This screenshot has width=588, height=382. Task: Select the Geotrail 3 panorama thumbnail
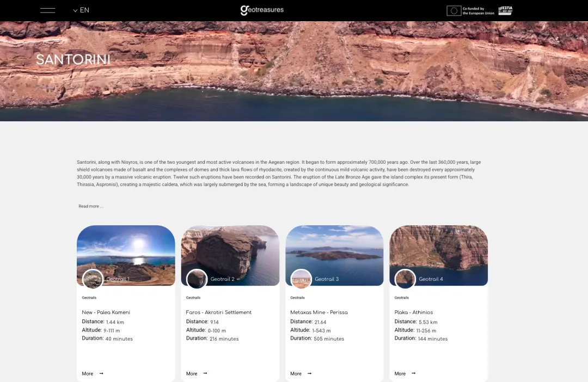click(x=334, y=248)
